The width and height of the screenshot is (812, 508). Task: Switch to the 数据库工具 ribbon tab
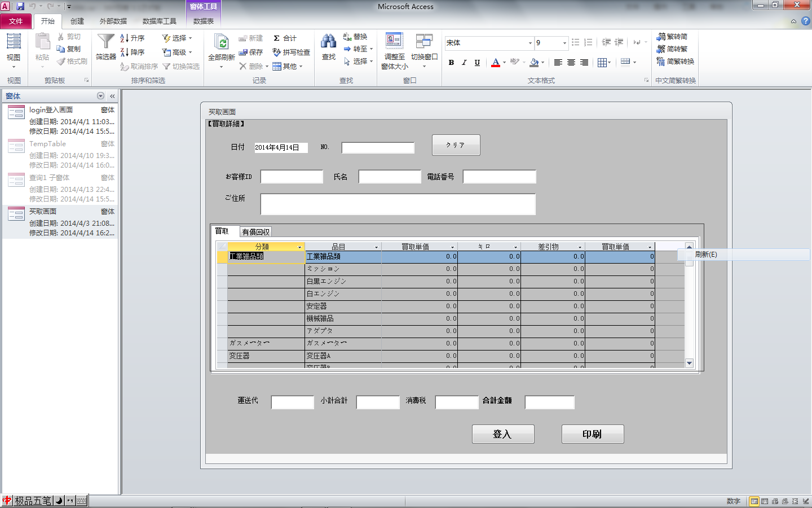tap(160, 21)
